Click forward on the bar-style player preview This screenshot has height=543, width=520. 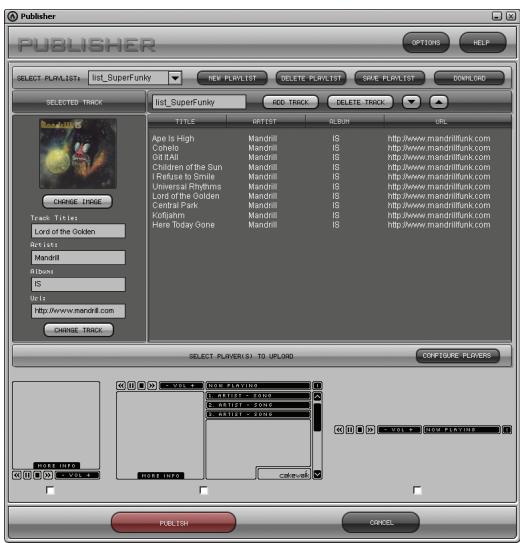coord(370,430)
